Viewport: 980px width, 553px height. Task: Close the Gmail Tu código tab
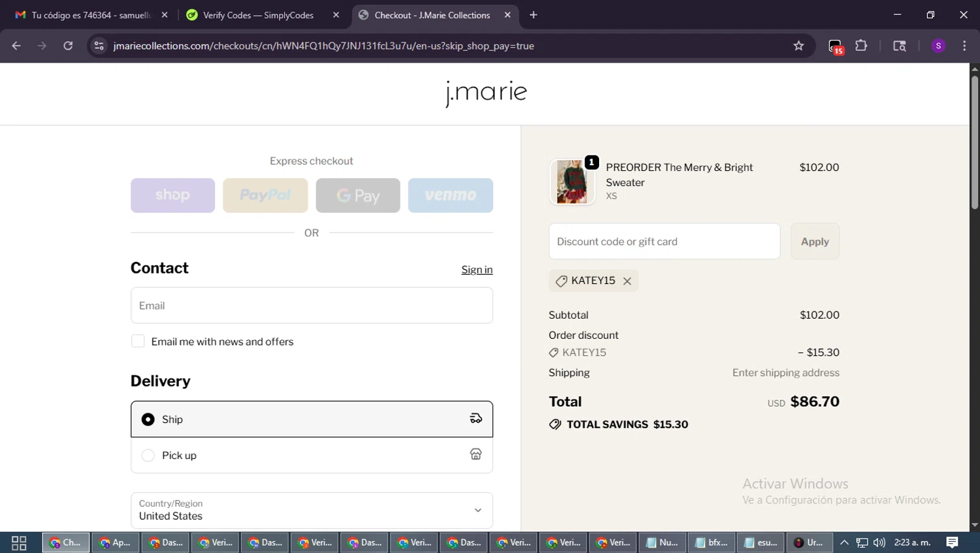coord(165,15)
